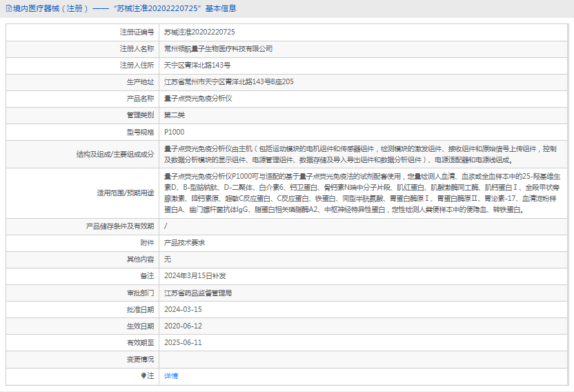
Task: Click the bulb icon beside 注 label
Action: click(143, 375)
